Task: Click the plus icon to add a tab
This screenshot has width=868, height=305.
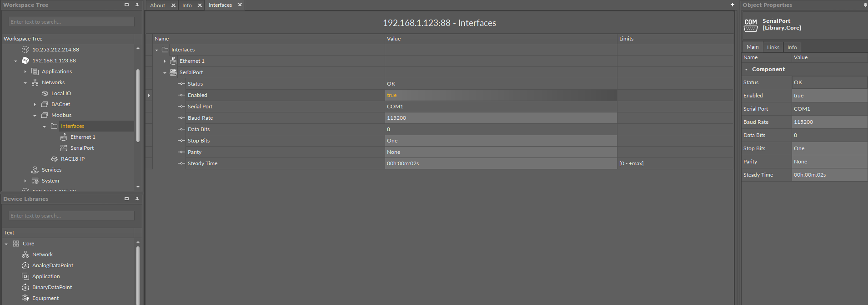Action: (x=733, y=5)
